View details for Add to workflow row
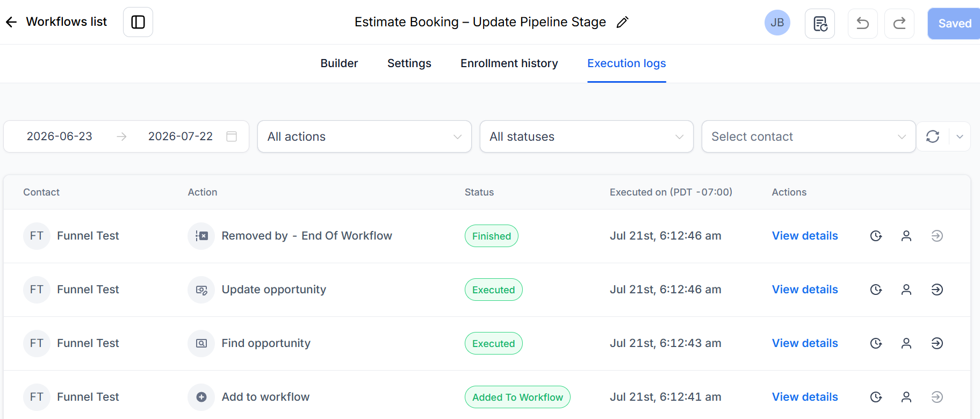 point(805,397)
